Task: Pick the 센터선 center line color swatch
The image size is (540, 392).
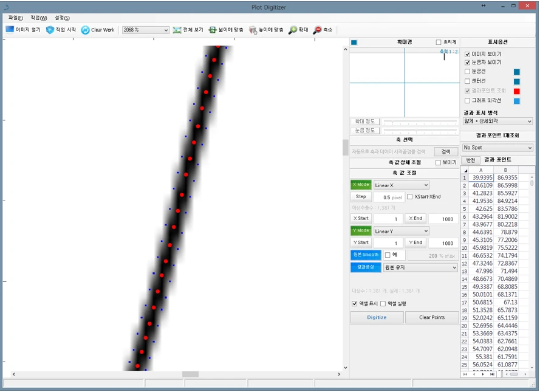Action: (x=516, y=81)
